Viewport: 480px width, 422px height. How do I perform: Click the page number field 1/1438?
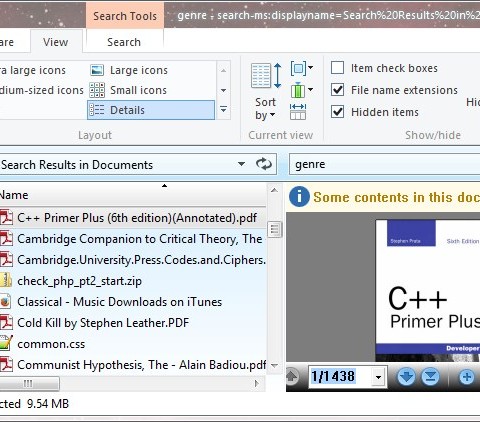(339, 377)
